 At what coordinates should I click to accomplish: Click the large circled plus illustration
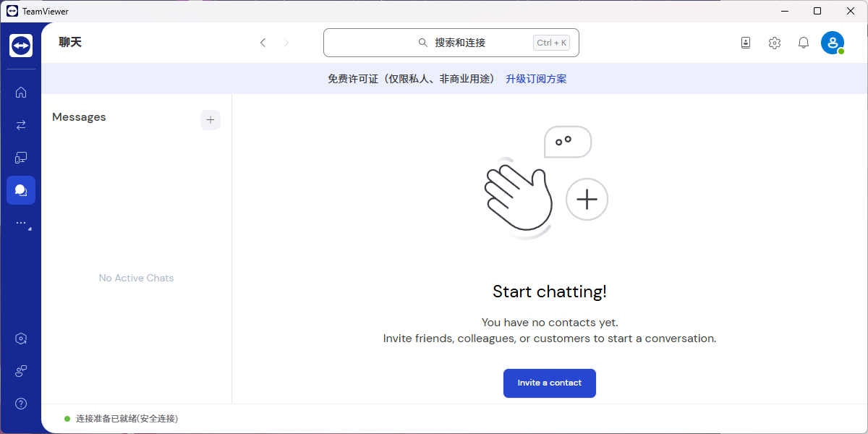(587, 199)
